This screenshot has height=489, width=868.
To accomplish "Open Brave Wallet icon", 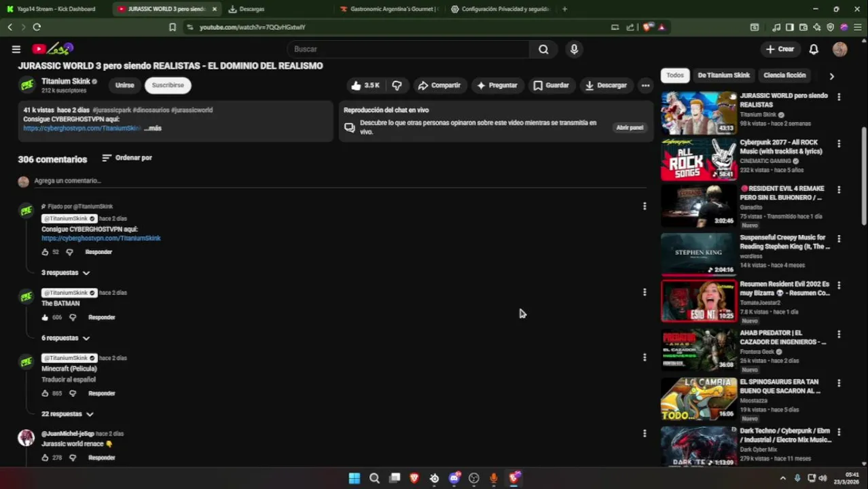I will [x=803, y=27].
